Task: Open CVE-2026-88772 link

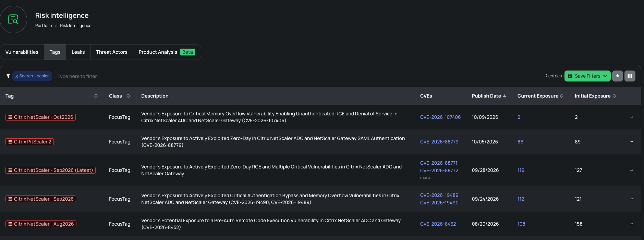Action: tap(439, 170)
